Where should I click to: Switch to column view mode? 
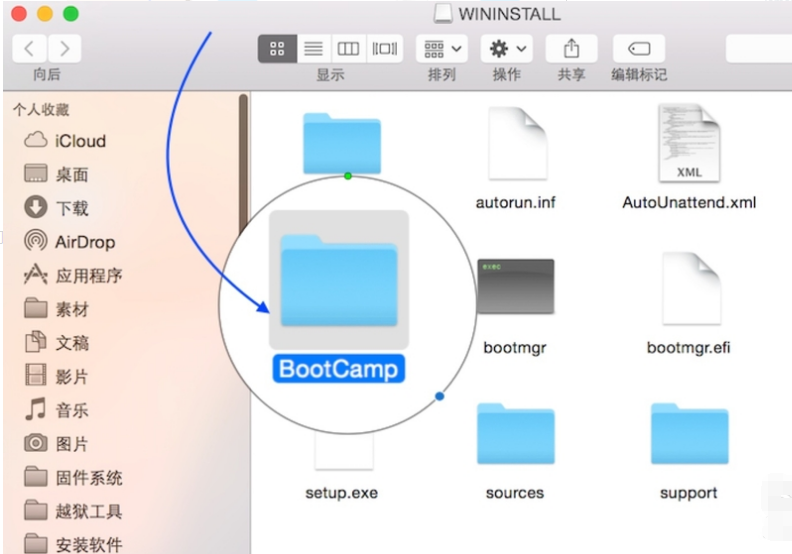click(x=348, y=48)
